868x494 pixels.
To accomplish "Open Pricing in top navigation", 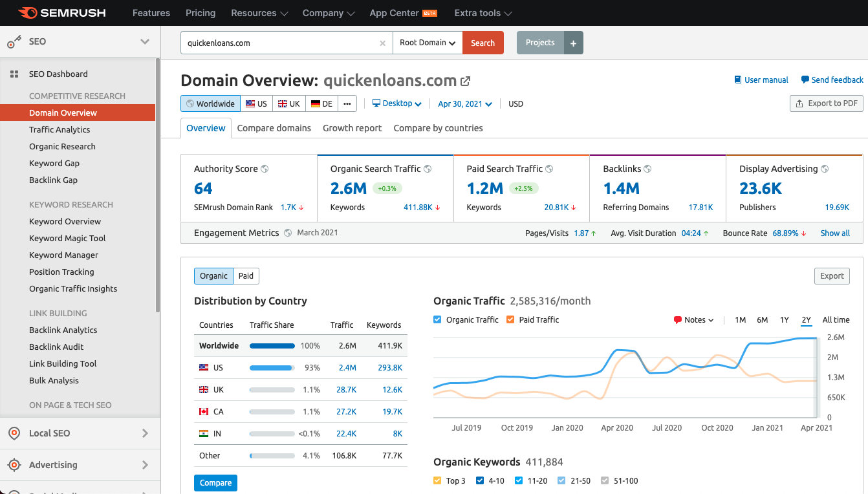I will click(201, 13).
